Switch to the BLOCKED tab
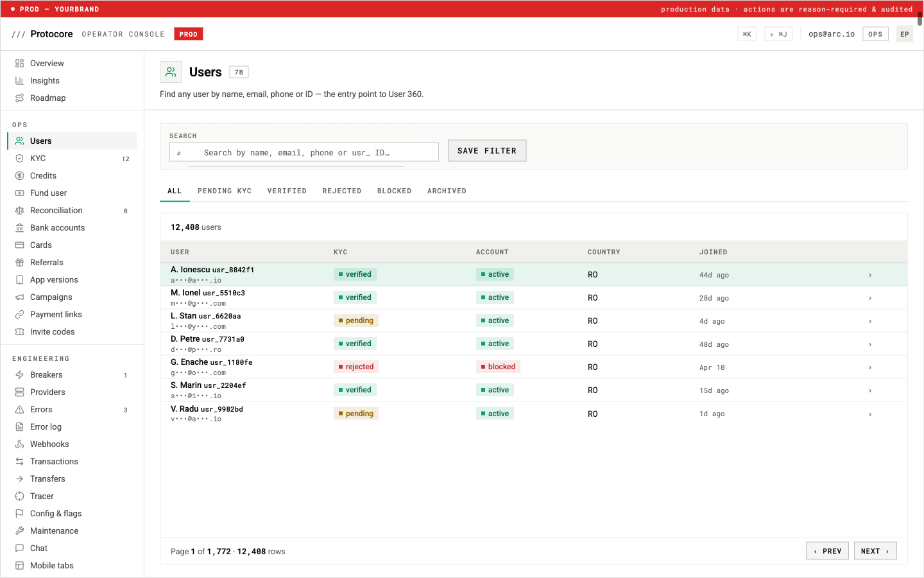Viewport: 924px width, 578px height. tap(395, 191)
